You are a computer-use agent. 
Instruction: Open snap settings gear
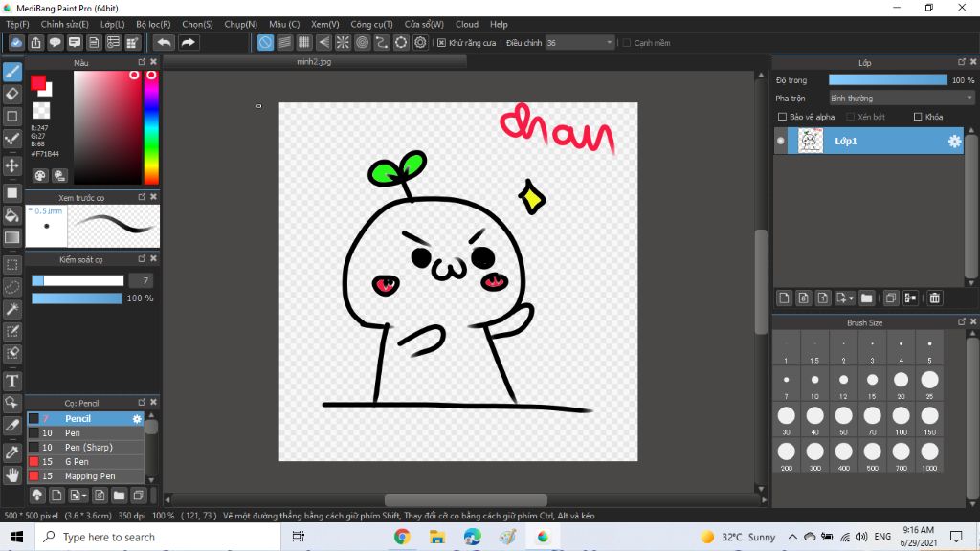pos(420,42)
